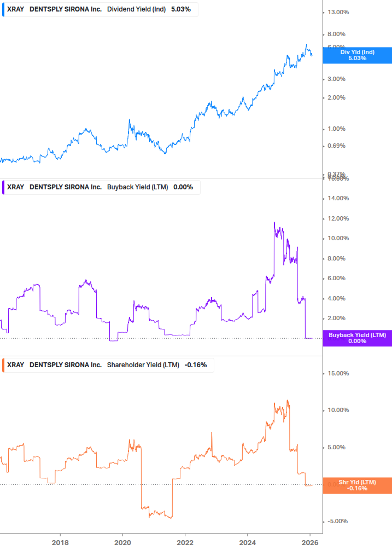Click the 2018 label on the time axis

(60, 543)
